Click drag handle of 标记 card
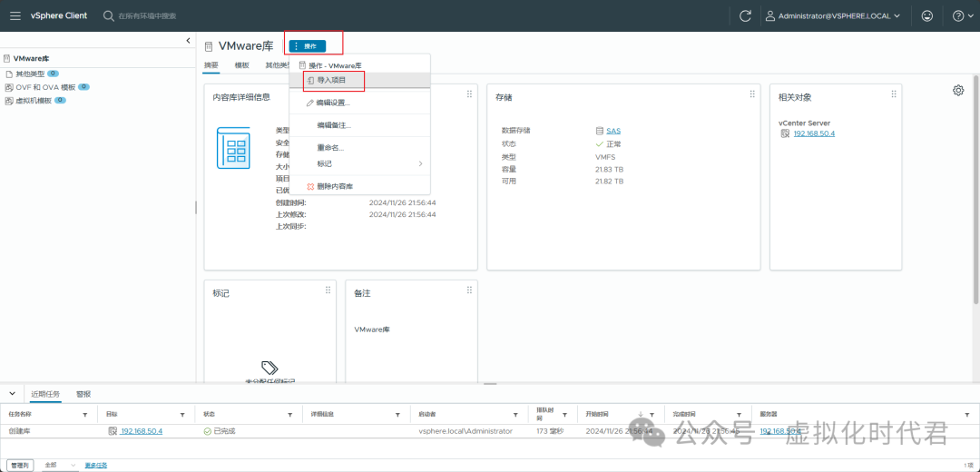 [328, 290]
